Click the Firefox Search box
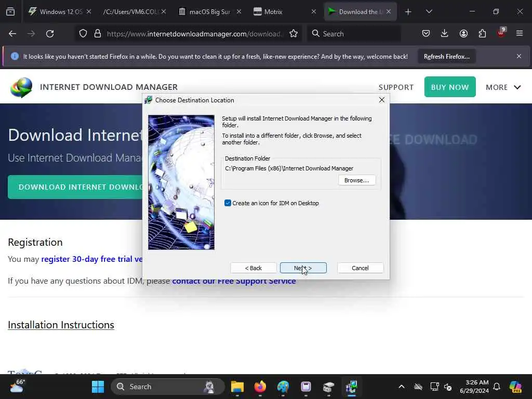532x399 pixels. click(x=354, y=34)
